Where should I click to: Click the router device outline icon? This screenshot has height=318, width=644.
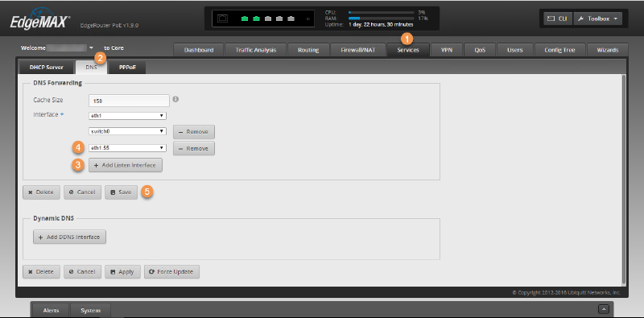coord(222,19)
